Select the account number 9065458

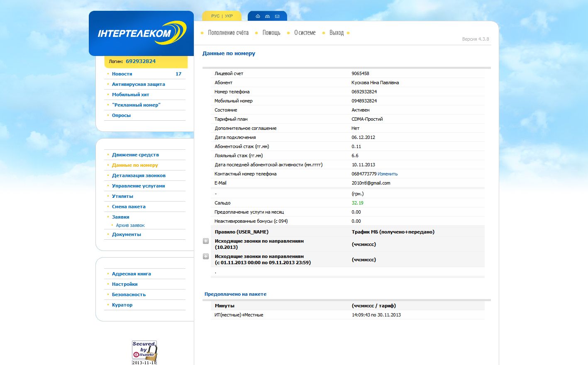tap(360, 73)
